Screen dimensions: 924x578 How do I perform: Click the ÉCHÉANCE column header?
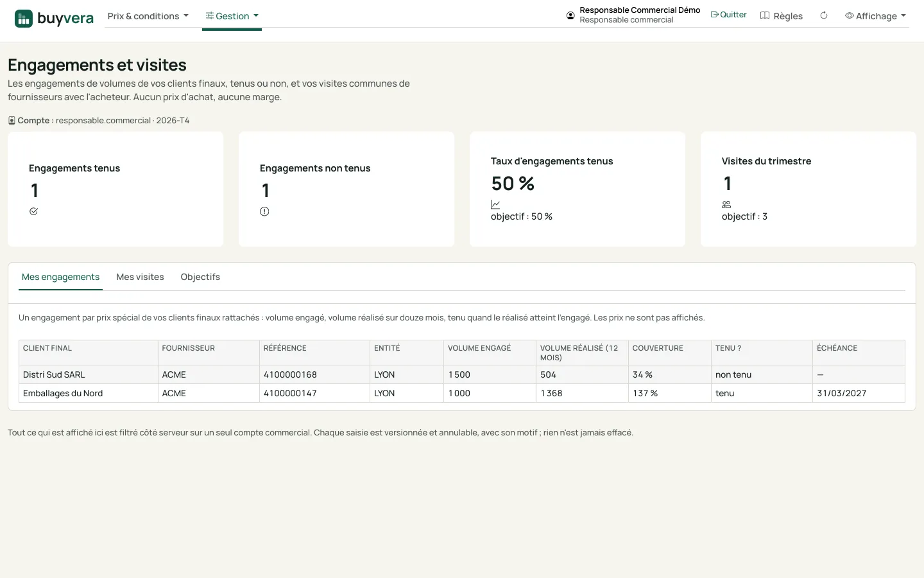859,353
